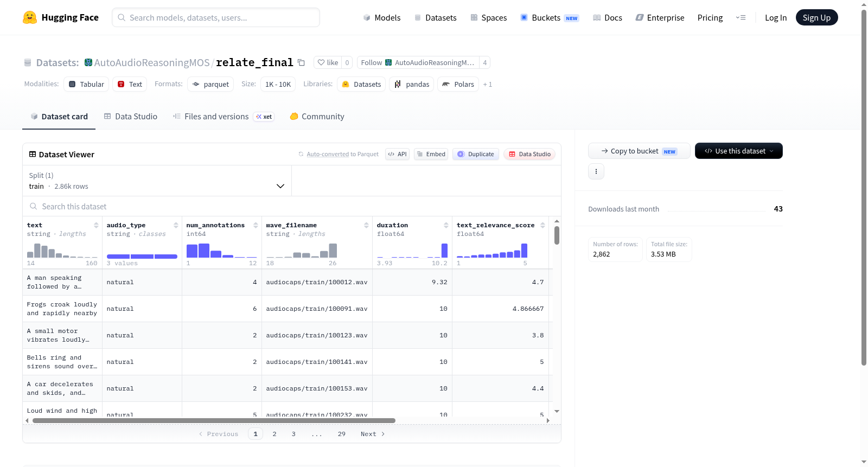The height and width of the screenshot is (467, 868).
Task: Click the Sign Up button
Action: click(x=817, y=17)
